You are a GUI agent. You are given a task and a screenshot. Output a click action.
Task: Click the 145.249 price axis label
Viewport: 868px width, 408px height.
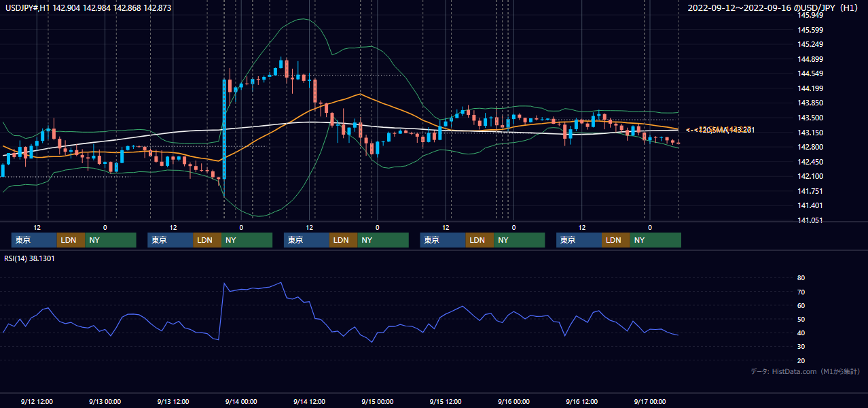(811, 45)
